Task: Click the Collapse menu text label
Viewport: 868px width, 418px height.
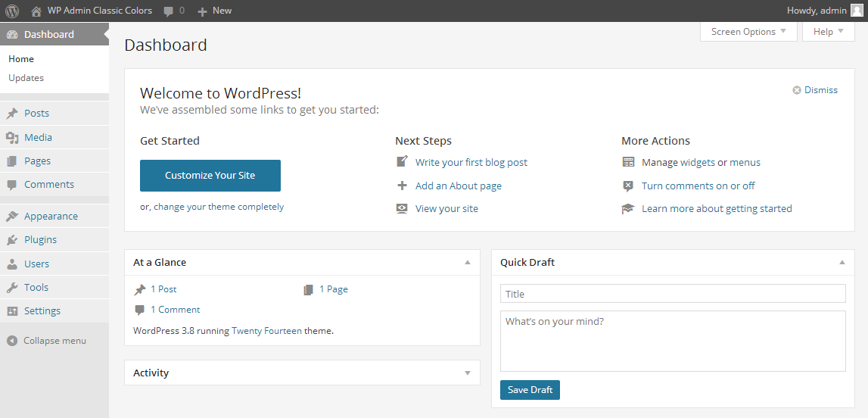Action: click(54, 341)
